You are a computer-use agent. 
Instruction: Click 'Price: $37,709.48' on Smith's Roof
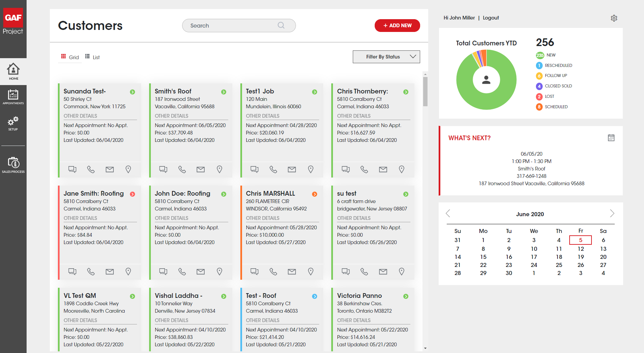coord(174,132)
